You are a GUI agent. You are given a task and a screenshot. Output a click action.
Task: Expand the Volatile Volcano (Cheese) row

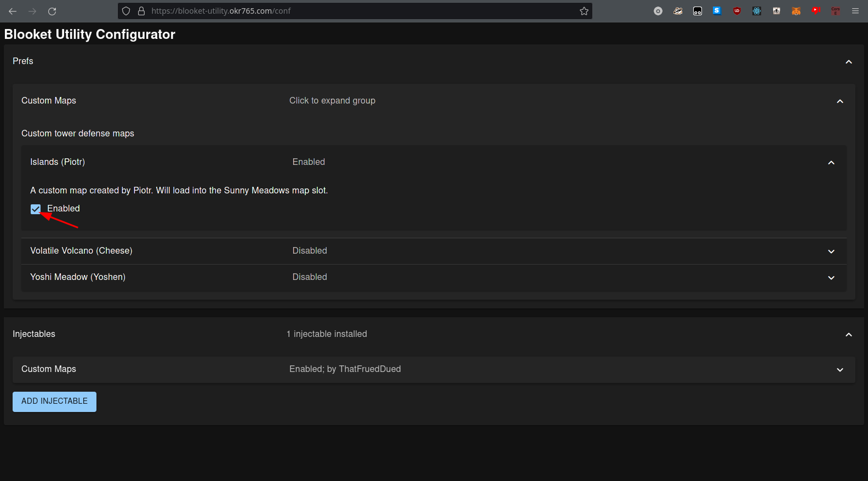tap(434, 251)
